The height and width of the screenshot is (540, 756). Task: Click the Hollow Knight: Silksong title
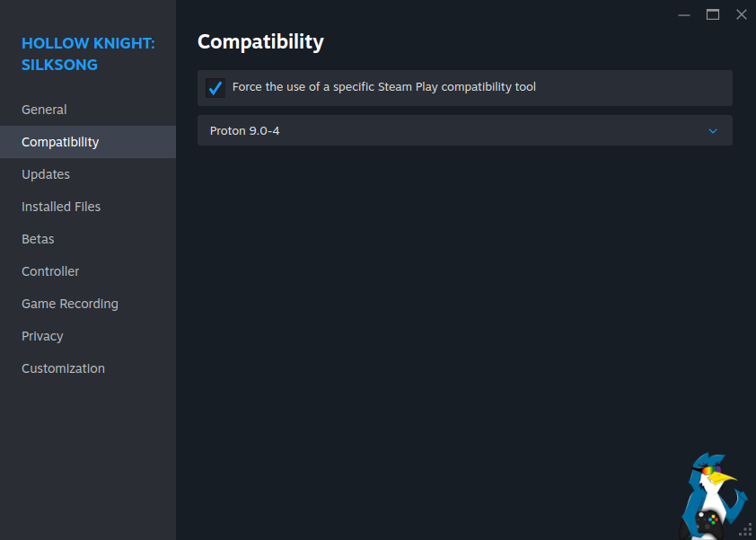pyautogui.click(x=88, y=54)
